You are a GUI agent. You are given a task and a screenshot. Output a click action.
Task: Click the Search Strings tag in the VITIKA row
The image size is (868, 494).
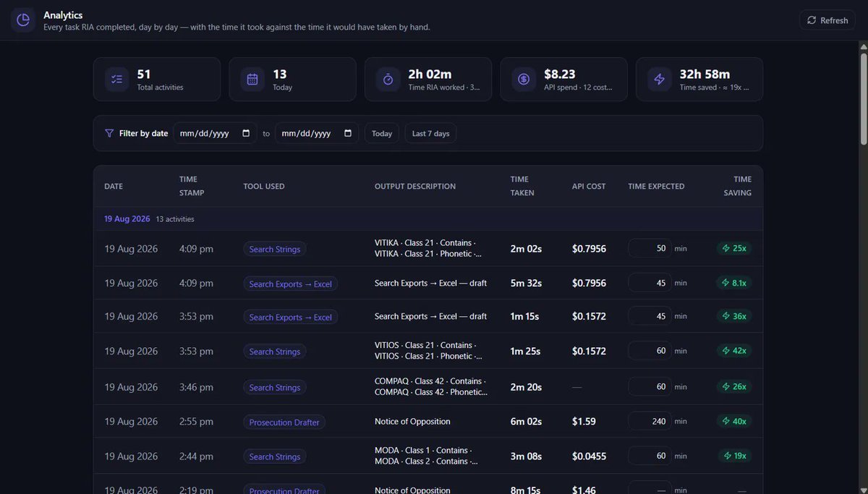click(x=275, y=249)
